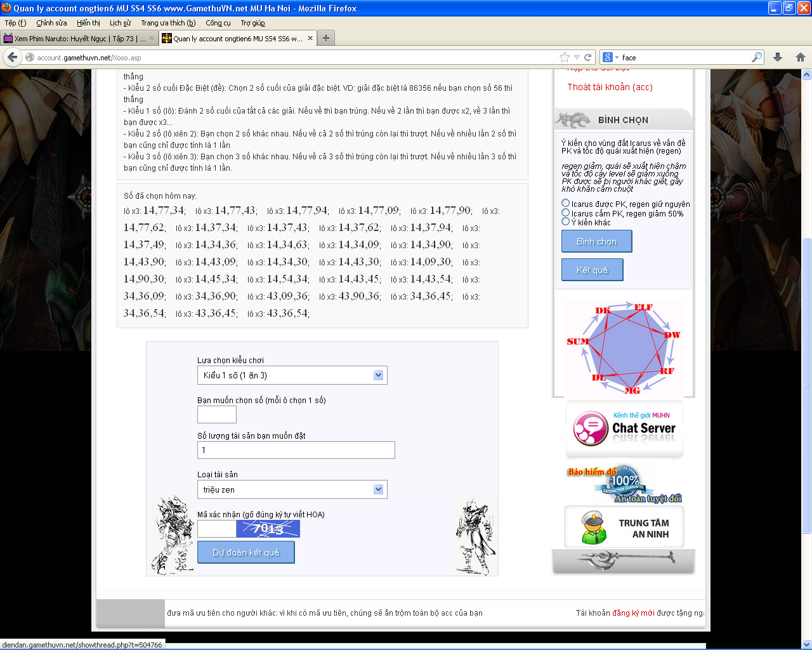Click the Reload page icon in address bar
Screen dimensions: 812x650
pos(588,57)
